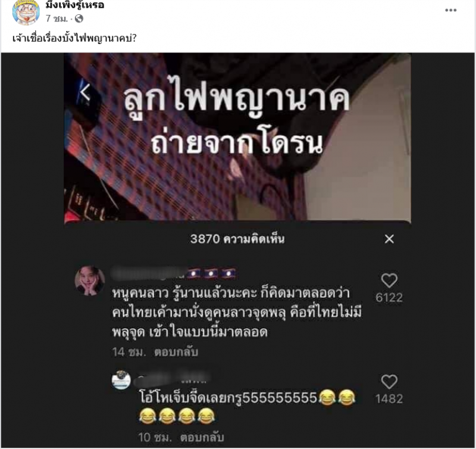
Task: Tap the back arrow on video
Action: pos(85,92)
